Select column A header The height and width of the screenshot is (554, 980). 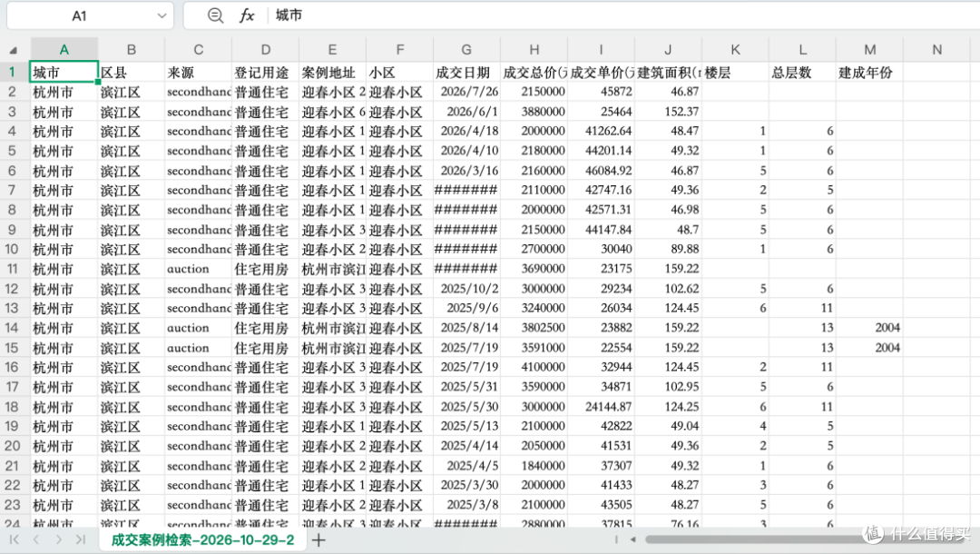pyautogui.click(x=64, y=50)
